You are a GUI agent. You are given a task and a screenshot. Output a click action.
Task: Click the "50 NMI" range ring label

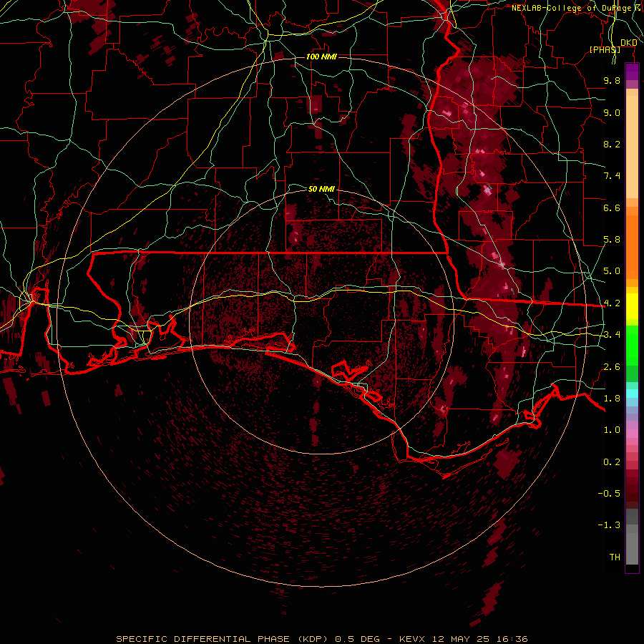pos(321,189)
